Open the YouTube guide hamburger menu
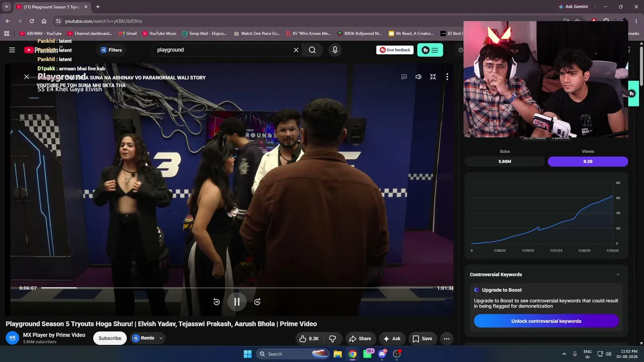 click(x=12, y=50)
